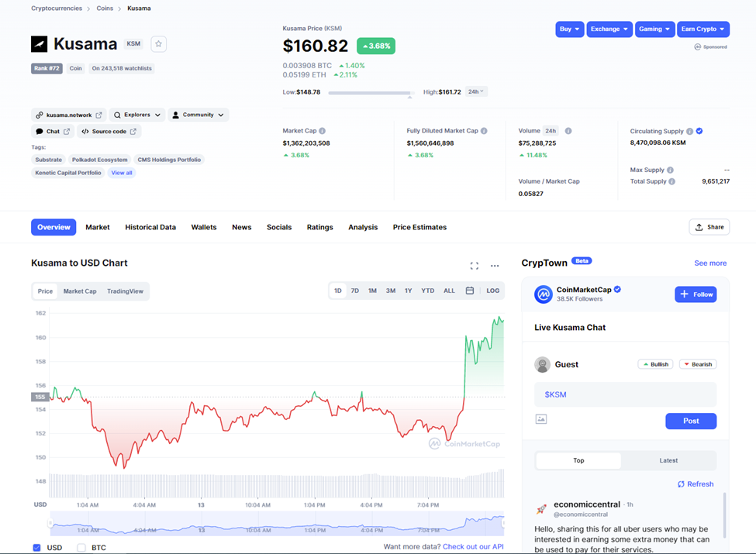Open chart more options ellipsis

495,266
